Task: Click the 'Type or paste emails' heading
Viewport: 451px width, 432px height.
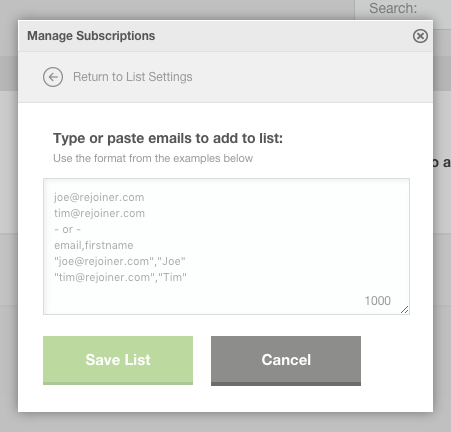Action: 168,138
